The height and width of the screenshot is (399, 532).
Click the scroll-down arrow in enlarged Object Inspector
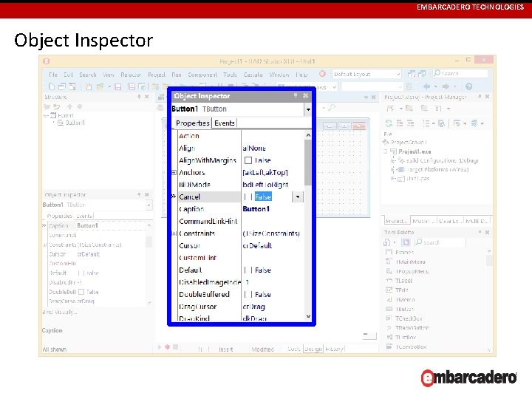click(x=307, y=316)
